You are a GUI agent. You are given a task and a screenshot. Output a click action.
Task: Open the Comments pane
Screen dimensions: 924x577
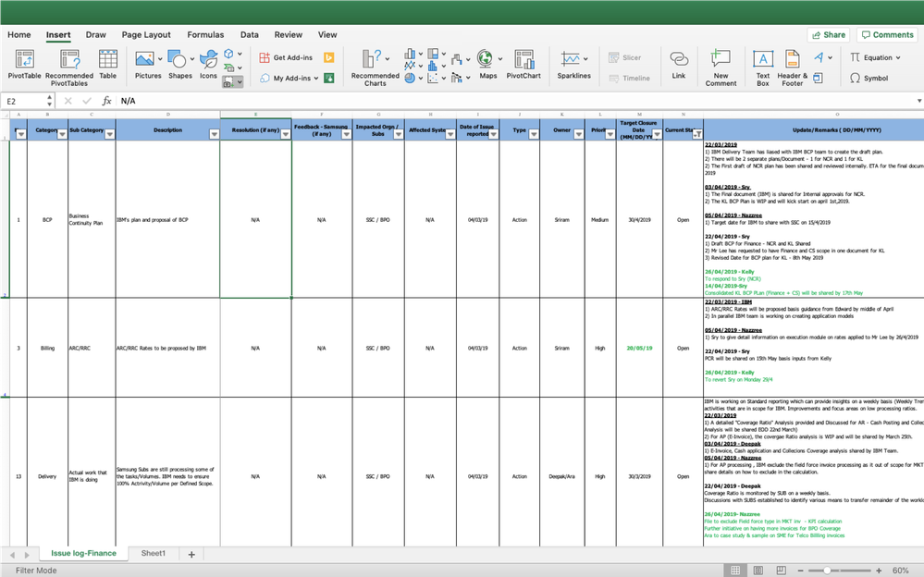point(886,33)
